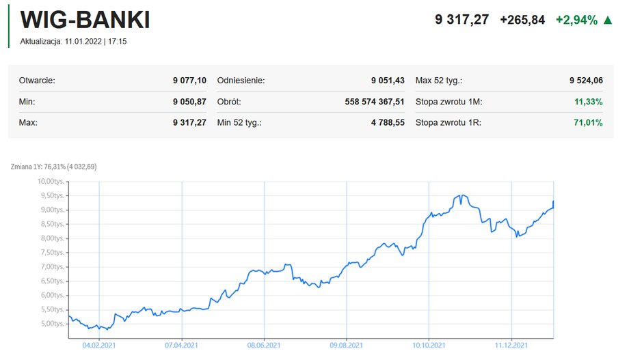This screenshot has height=364, width=629.
Task: Click the green up-arrow change indicator
Action: click(x=608, y=20)
